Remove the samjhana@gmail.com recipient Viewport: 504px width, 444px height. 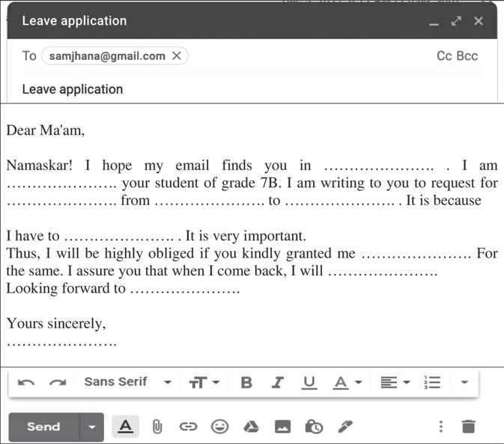(177, 56)
